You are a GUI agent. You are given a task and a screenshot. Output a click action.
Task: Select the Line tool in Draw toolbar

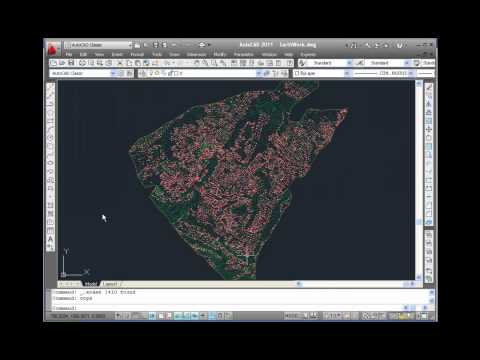click(50, 87)
